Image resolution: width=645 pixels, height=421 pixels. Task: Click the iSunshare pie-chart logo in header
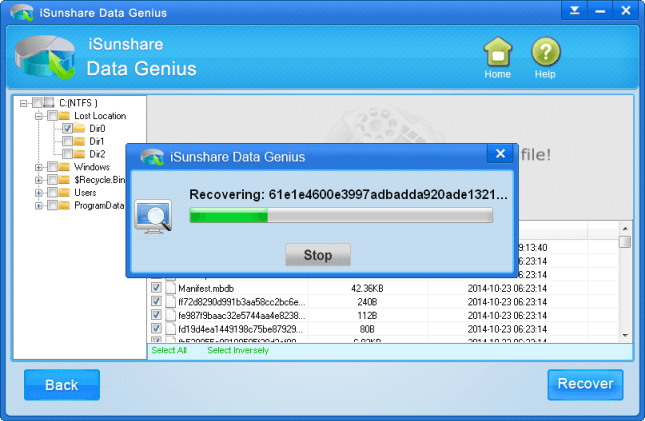[45, 57]
